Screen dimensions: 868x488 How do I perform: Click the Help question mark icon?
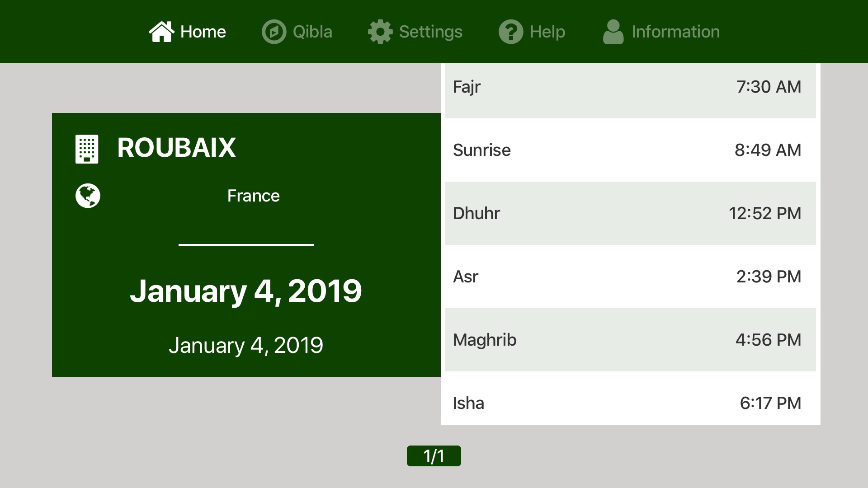(511, 32)
